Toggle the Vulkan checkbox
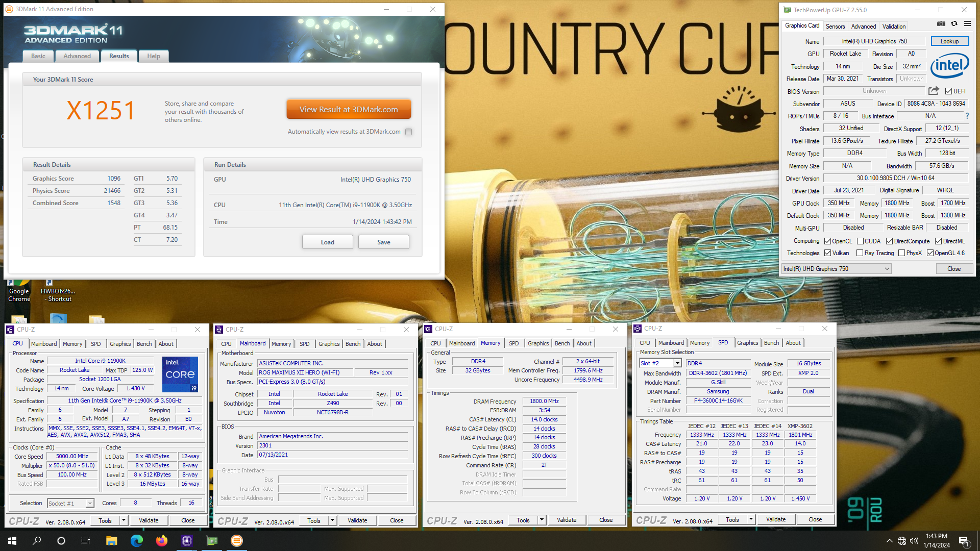Viewport: 980px width, 551px height. [828, 253]
